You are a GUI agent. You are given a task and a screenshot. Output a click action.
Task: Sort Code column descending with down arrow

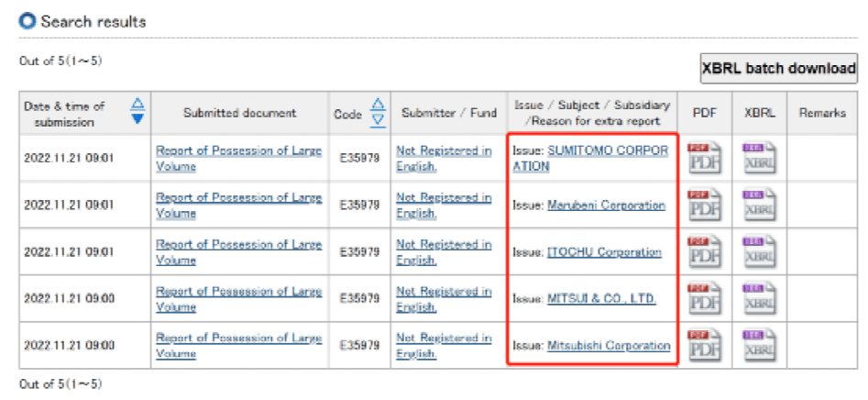coord(378,120)
